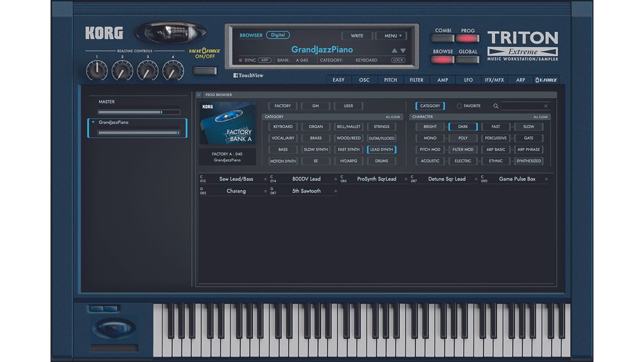Click the Digital mode selector next to BROWSER

[x=278, y=34]
